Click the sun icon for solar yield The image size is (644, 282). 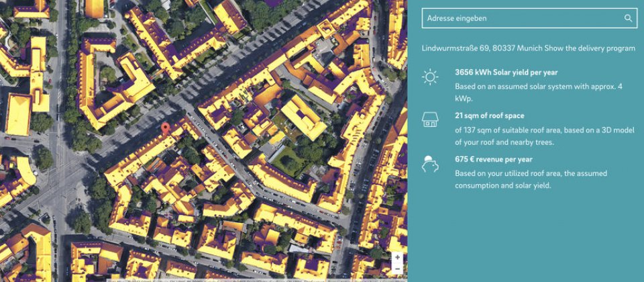430,77
